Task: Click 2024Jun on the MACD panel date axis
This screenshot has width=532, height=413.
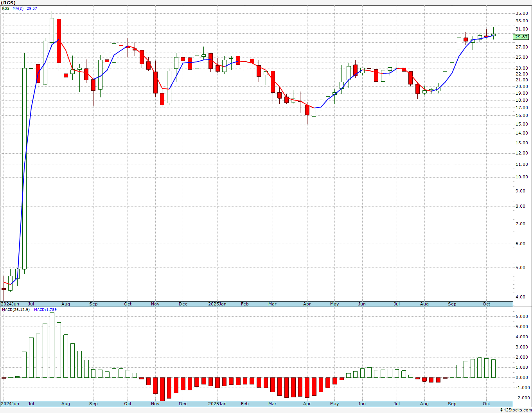Action: click(x=10, y=404)
